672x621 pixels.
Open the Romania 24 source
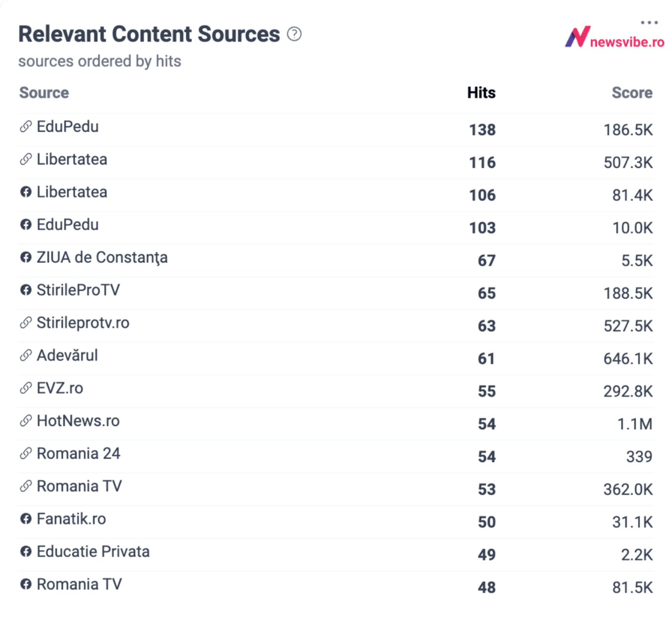click(x=78, y=453)
